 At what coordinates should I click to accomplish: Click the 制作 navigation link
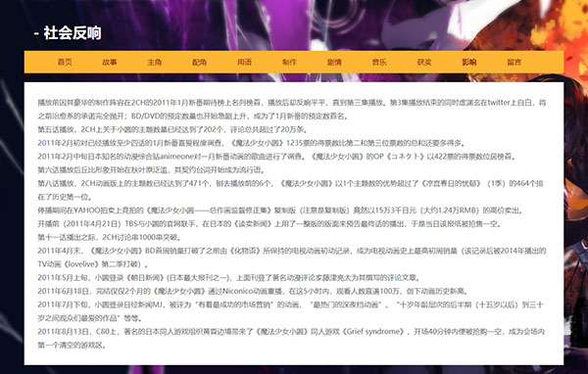click(x=289, y=63)
